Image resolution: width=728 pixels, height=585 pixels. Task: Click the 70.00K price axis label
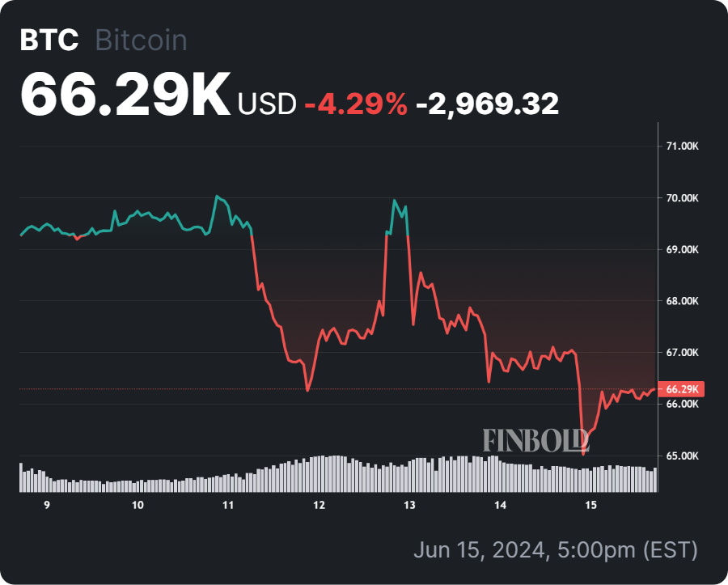[x=681, y=198]
